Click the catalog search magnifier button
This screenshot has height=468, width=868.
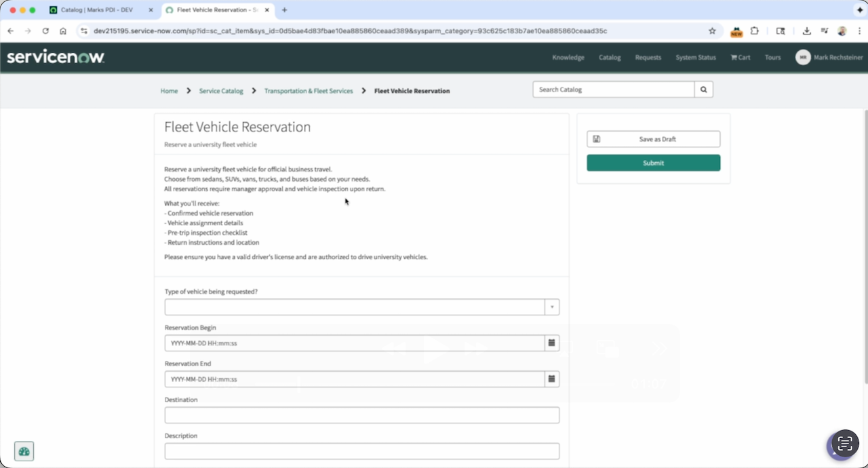(703, 90)
